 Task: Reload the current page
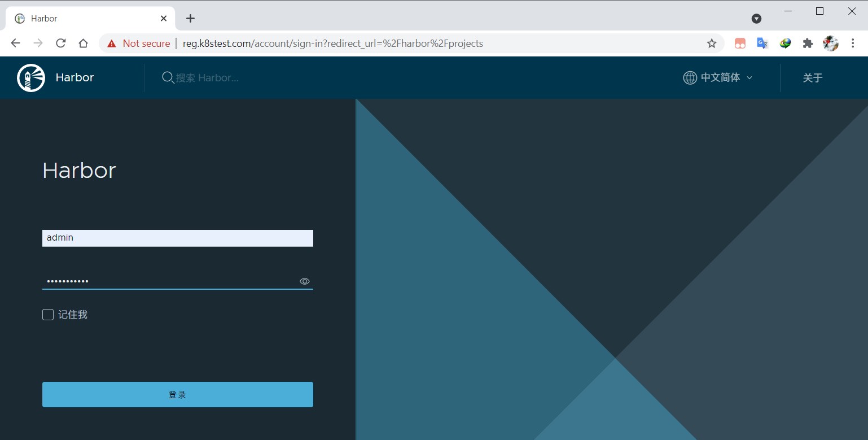[60, 43]
